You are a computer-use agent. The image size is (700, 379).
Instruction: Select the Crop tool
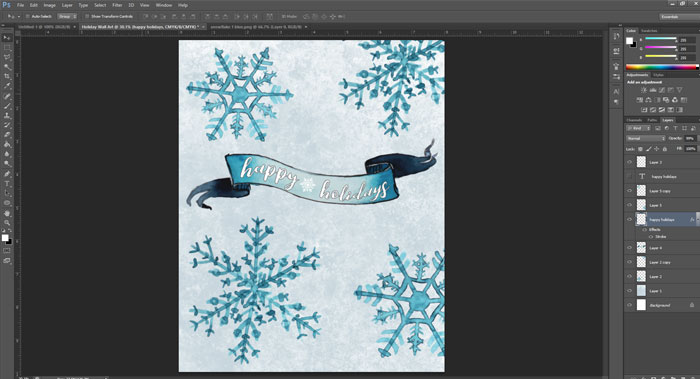7,76
